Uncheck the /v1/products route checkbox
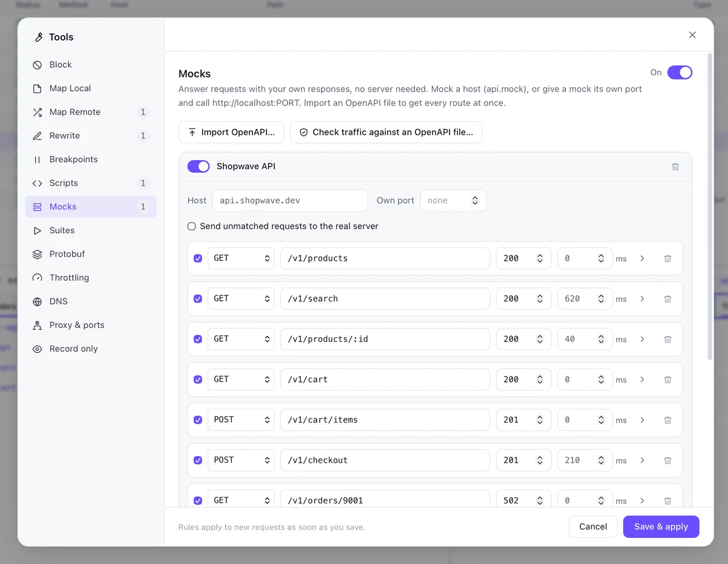 198,258
